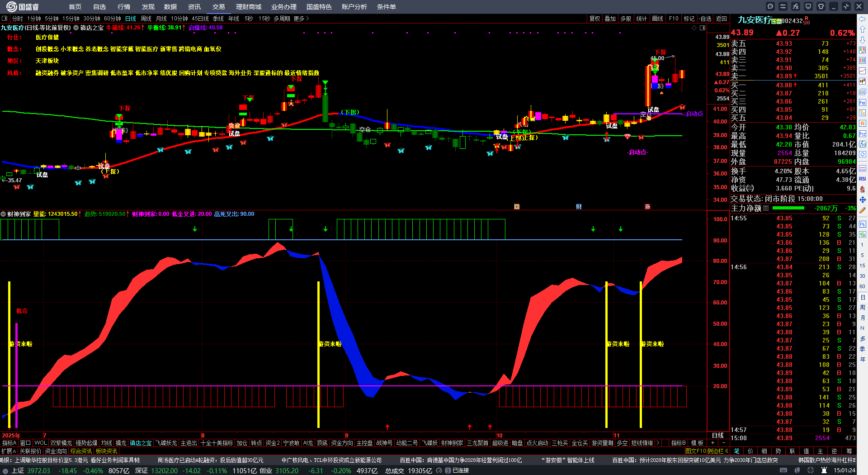Open the orange document icon in sidebar
Screen dimensions: 868x475
[x=863, y=123]
